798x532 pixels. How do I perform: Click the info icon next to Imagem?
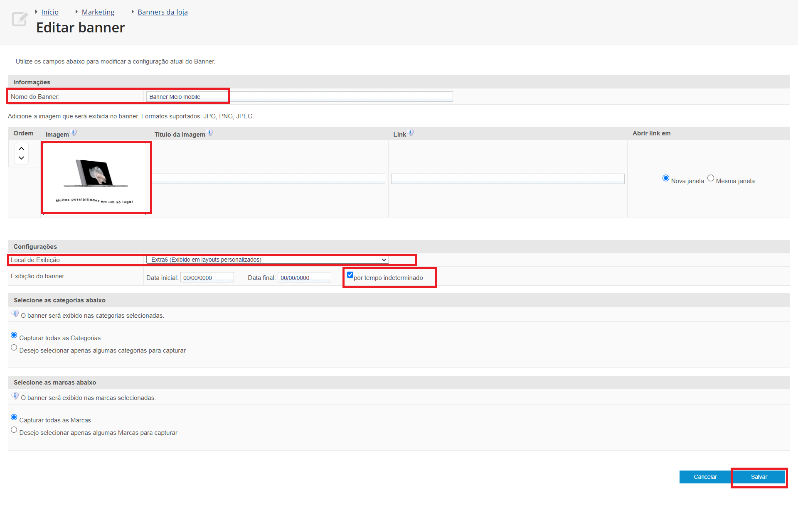pos(74,133)
